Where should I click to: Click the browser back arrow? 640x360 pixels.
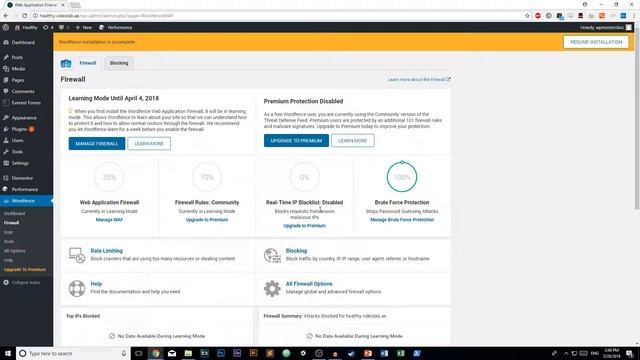[x=6, y=16]
